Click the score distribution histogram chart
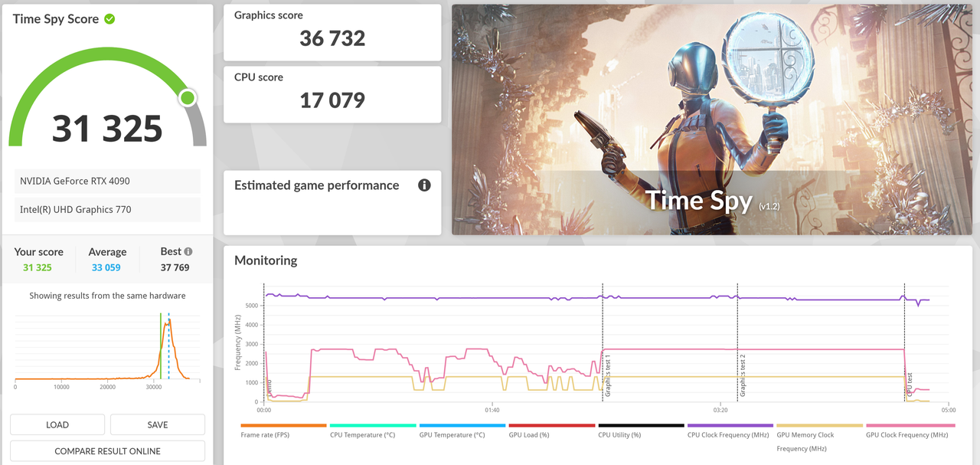The image size is (980, 465). [107, 346]
